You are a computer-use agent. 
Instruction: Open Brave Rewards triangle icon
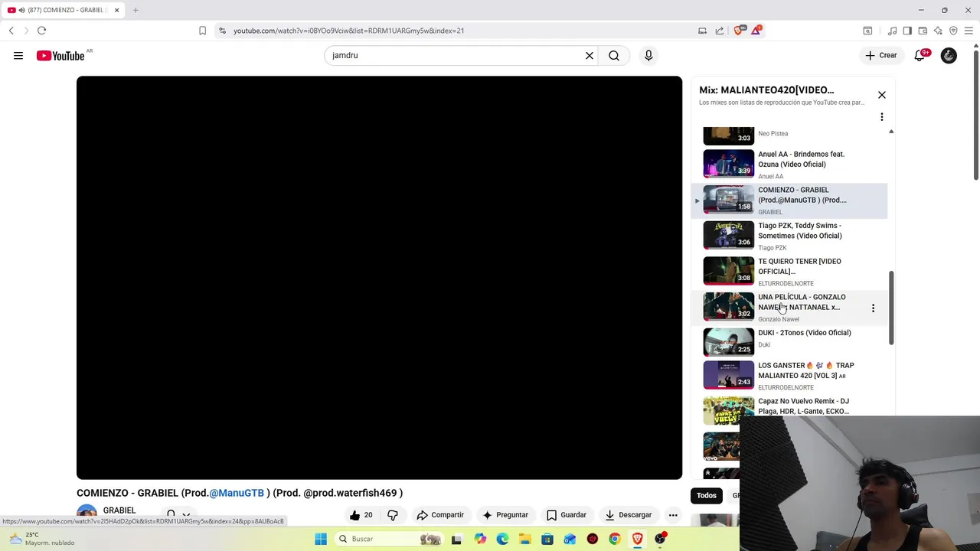(756, 31)
